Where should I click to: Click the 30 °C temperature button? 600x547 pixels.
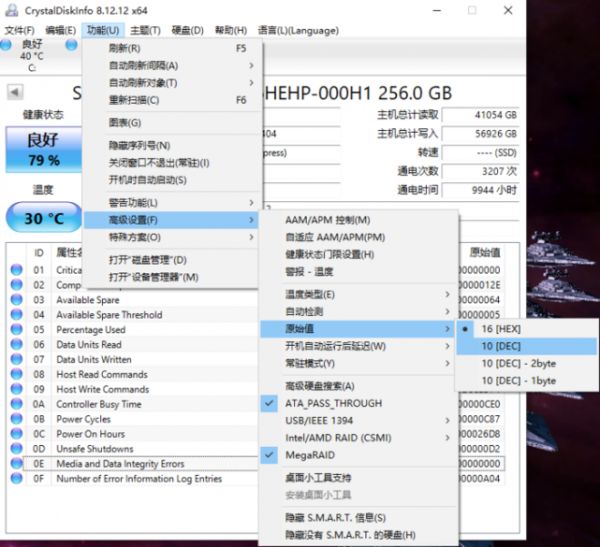point(42,218)
